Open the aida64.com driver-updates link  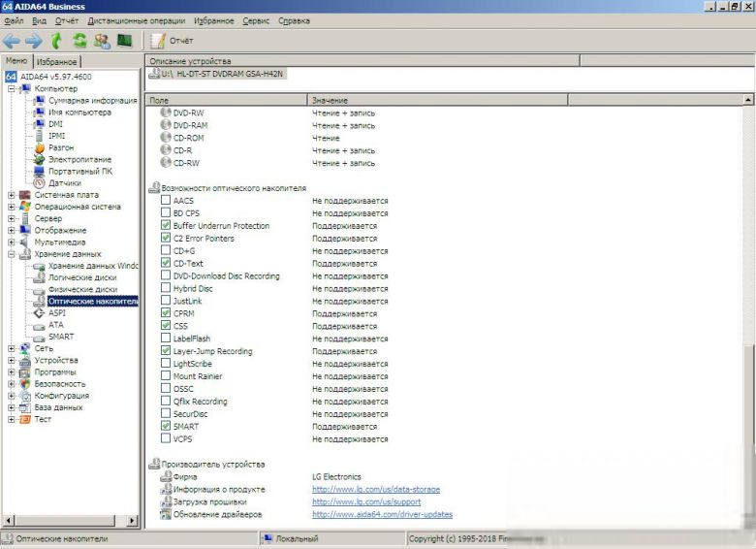coord(382,514)
